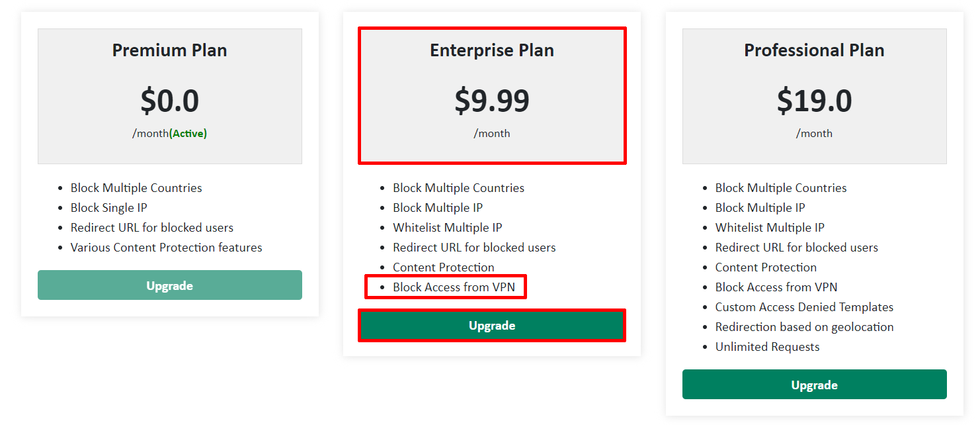Click Custom Access Denied Templates item

point(804,307)
